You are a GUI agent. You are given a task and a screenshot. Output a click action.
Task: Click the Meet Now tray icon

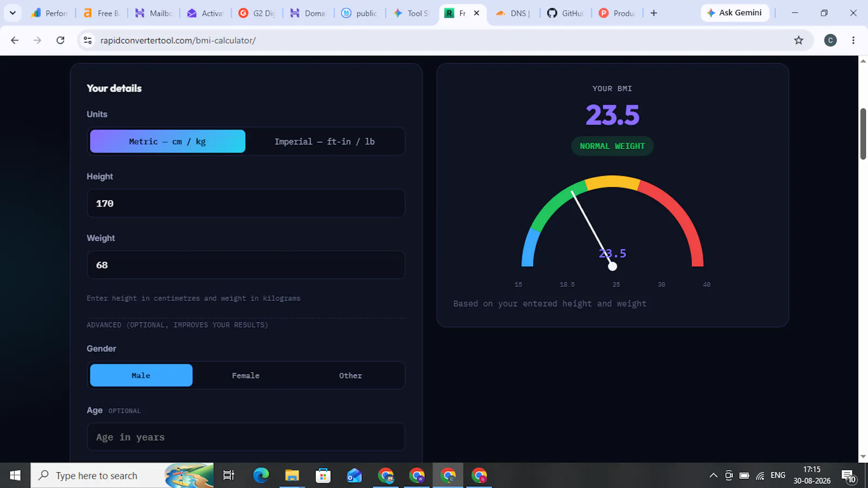(x=729, y=476)
